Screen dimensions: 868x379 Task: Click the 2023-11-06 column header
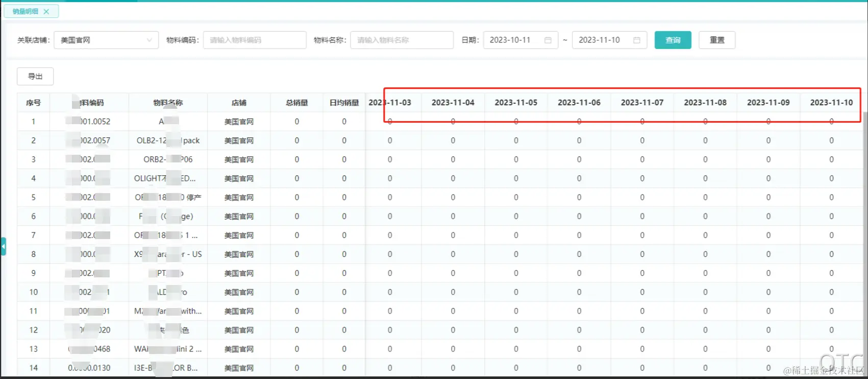coord(579,103)
